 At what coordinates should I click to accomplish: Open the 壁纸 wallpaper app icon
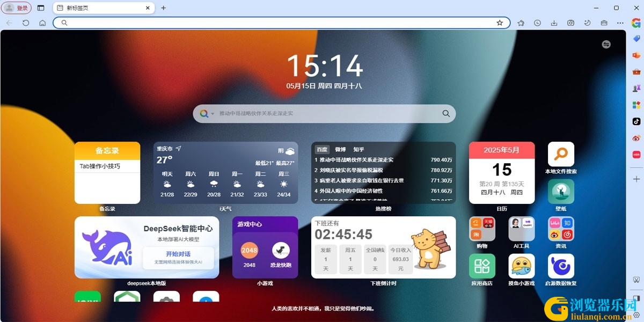pos(561,192)
